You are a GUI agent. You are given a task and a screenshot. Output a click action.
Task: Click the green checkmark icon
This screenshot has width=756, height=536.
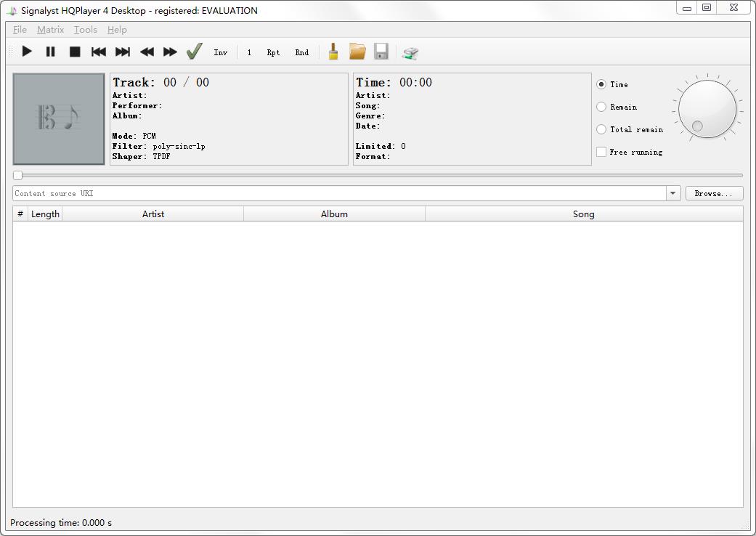pos(194,52)
